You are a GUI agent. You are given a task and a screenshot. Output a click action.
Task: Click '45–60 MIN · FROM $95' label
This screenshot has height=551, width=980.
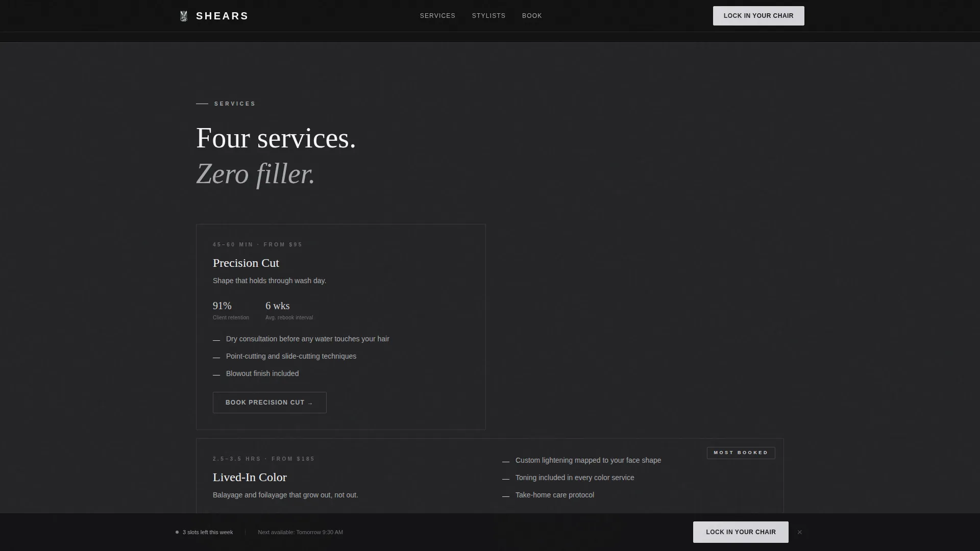[258, 245]
